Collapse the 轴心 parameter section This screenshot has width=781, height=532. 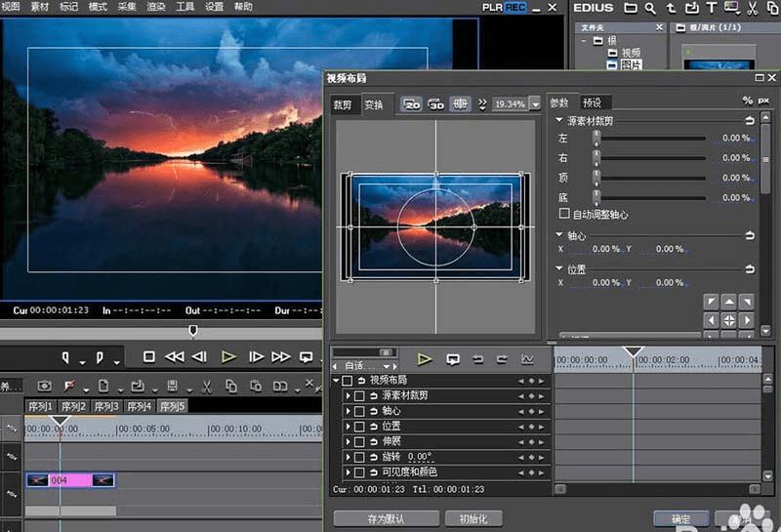559,235
